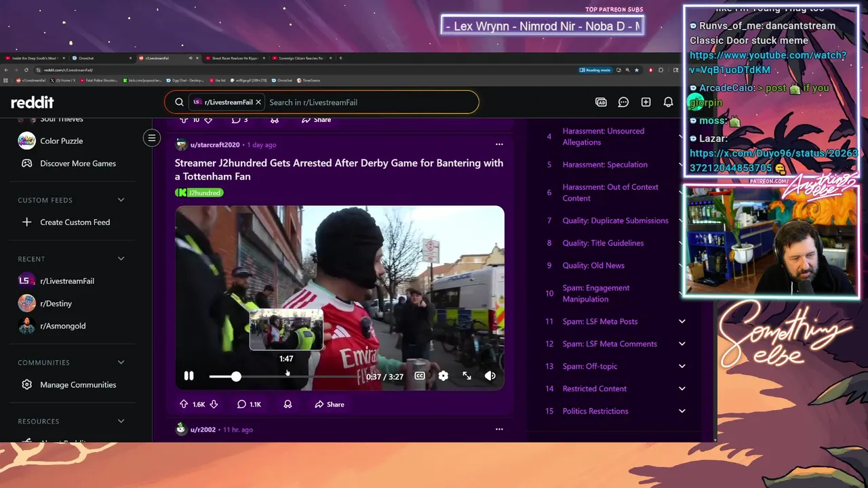Click the J2hundred flair tag

[199, 192]
